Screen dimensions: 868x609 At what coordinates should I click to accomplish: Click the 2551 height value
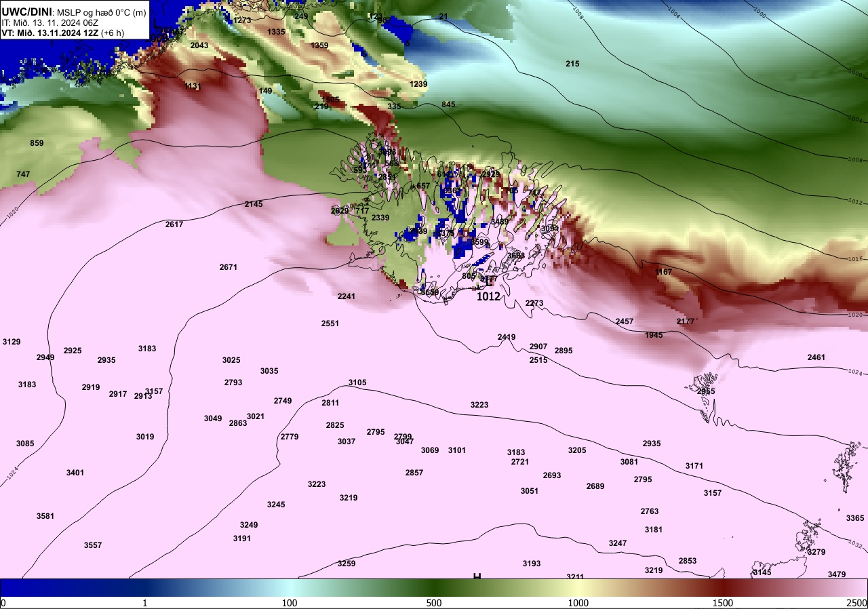point(330,323)
